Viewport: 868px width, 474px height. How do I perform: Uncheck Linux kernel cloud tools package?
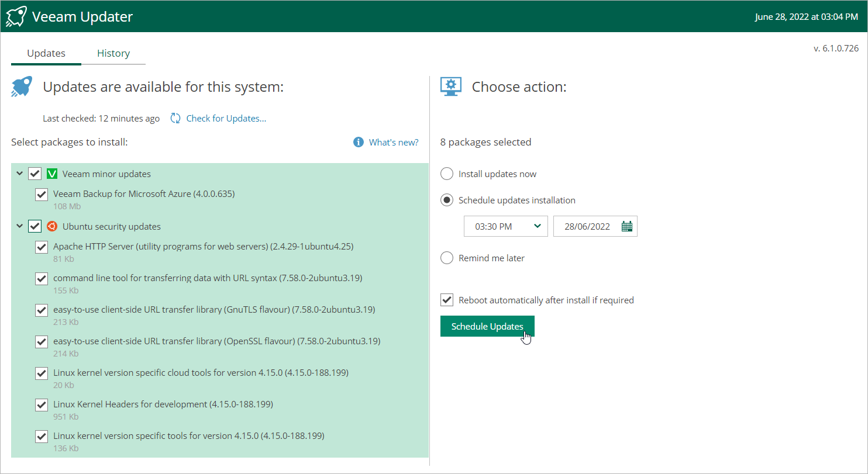42,373
